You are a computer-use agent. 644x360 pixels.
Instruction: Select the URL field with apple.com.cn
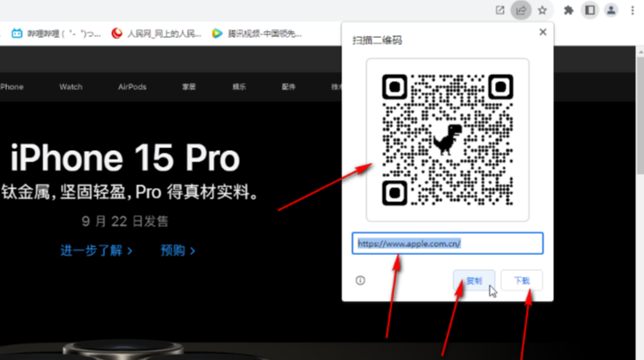pyautogui.click(x=447, y=244)
